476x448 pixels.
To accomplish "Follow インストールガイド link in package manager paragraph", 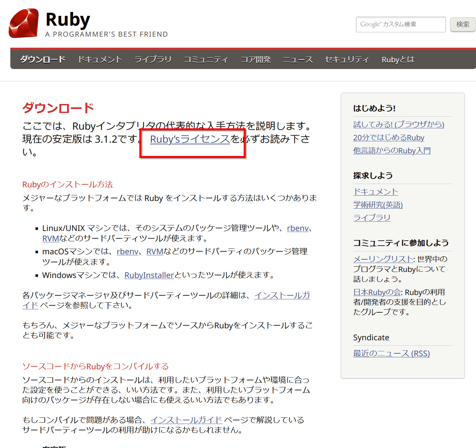I will 282,295.
